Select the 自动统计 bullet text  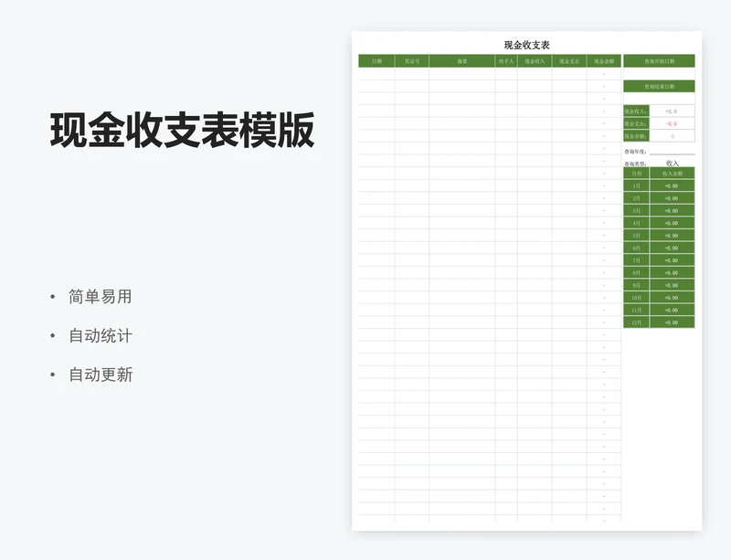[101, 335]
